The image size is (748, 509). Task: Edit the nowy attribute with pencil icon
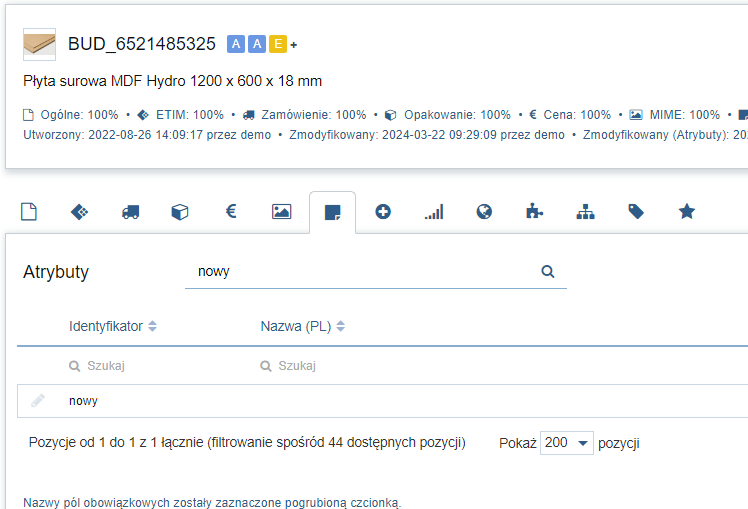tap(38, 401)
